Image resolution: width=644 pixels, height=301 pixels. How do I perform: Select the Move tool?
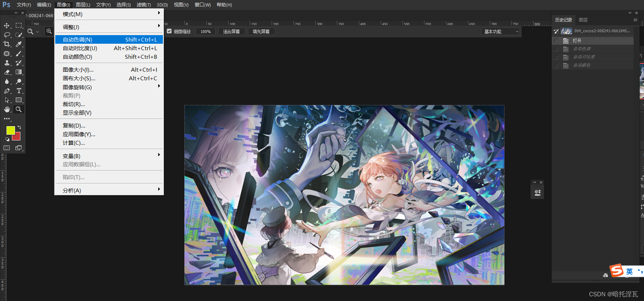coord(7,25)
